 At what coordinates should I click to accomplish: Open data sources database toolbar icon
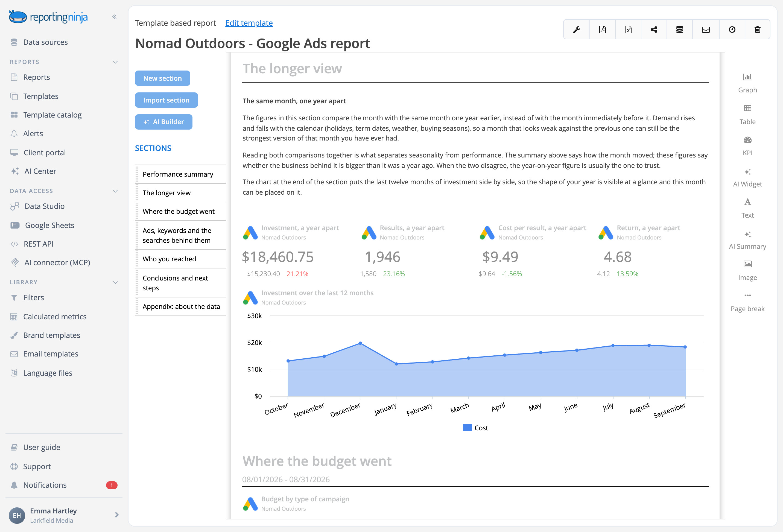pyautogui.click(x=680, y=30)
